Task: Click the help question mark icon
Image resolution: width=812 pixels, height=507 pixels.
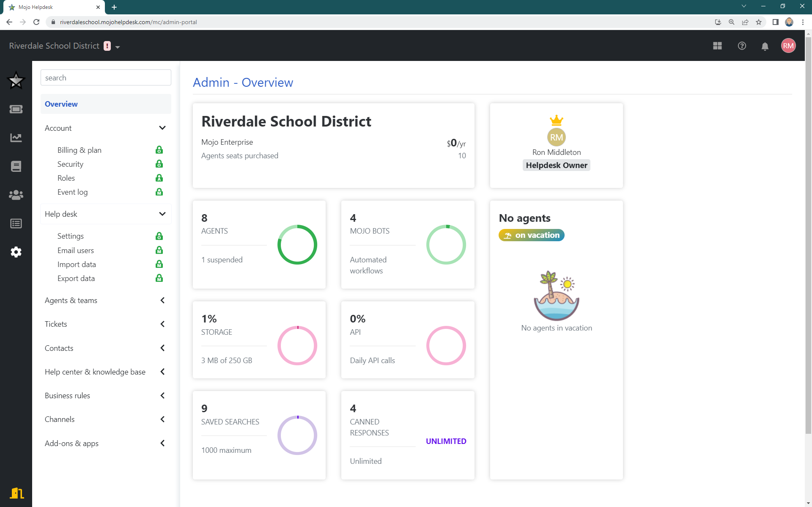Action: click(742, 46)
